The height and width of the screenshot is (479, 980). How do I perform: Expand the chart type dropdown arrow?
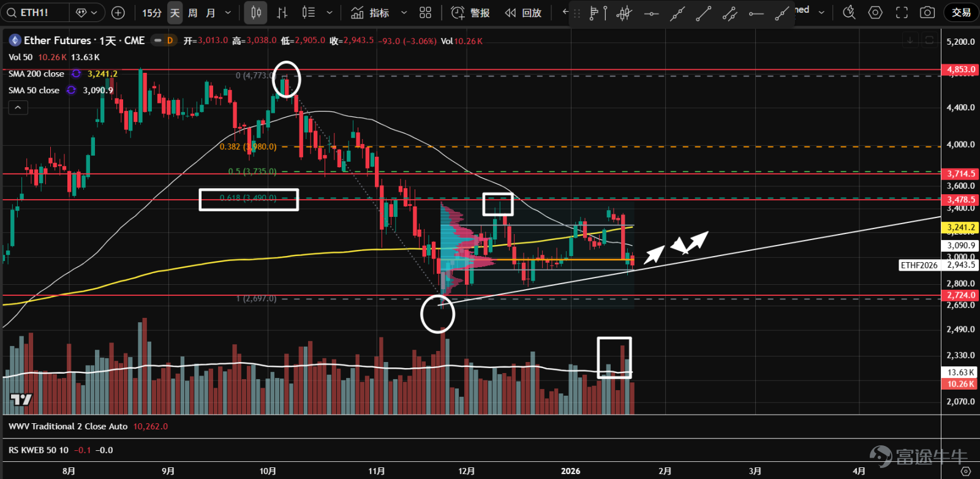(330, 12)
